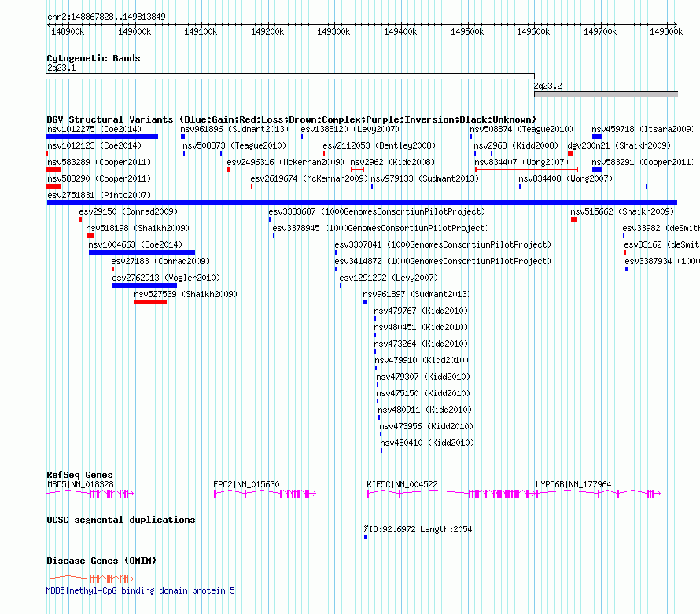Open nsv518198 (Shaikh2009) label
This screenshot has width=700, height=614.
coord(138,228)
